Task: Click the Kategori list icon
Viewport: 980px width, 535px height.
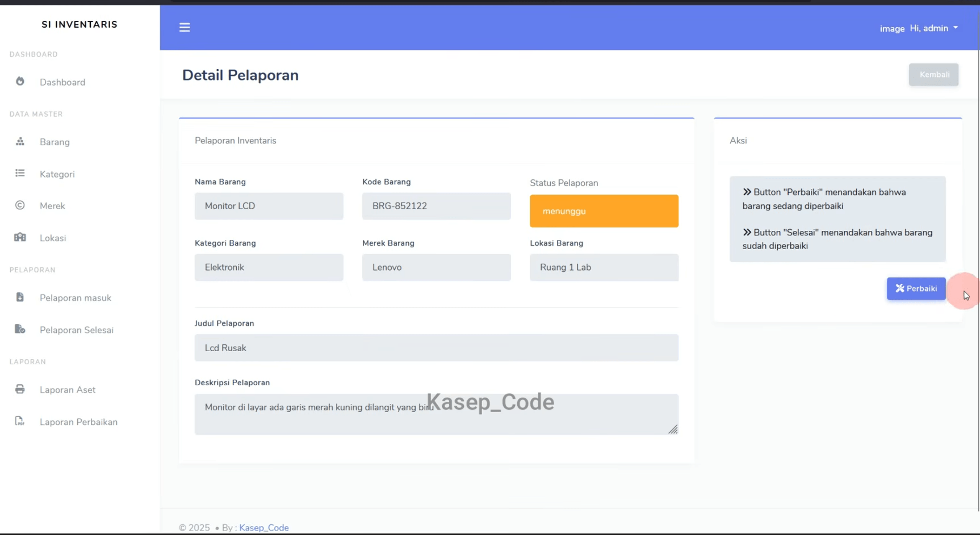Action: (x=20, y=173)
